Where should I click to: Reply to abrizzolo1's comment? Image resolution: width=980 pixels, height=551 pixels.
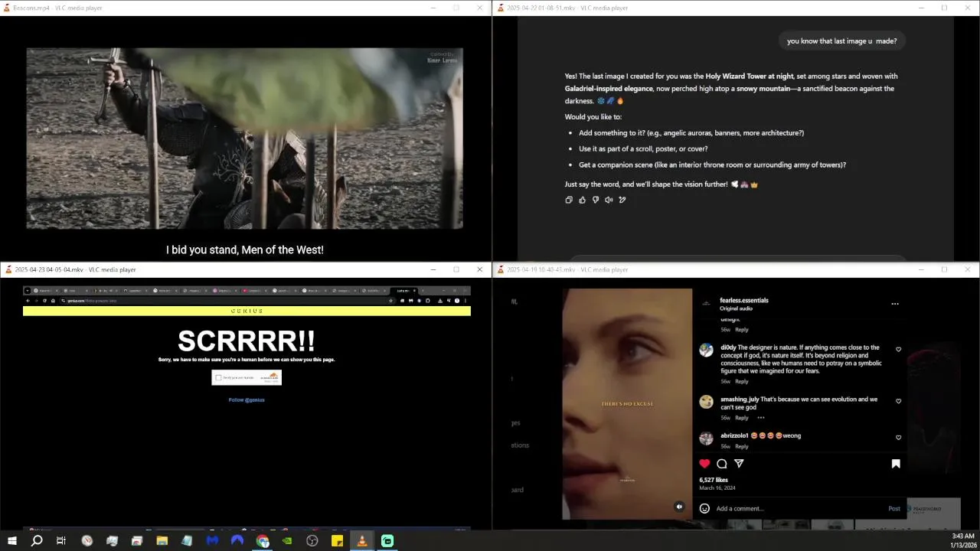(742, 446)
